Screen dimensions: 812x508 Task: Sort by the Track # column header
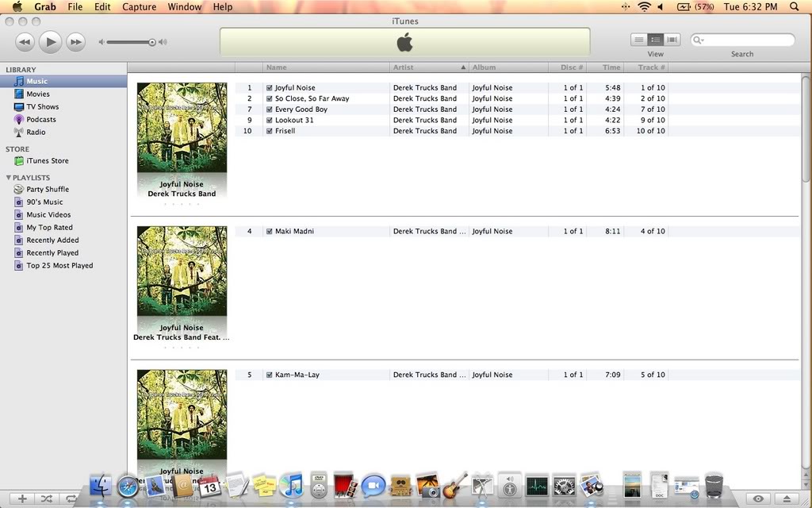point(646,67)
